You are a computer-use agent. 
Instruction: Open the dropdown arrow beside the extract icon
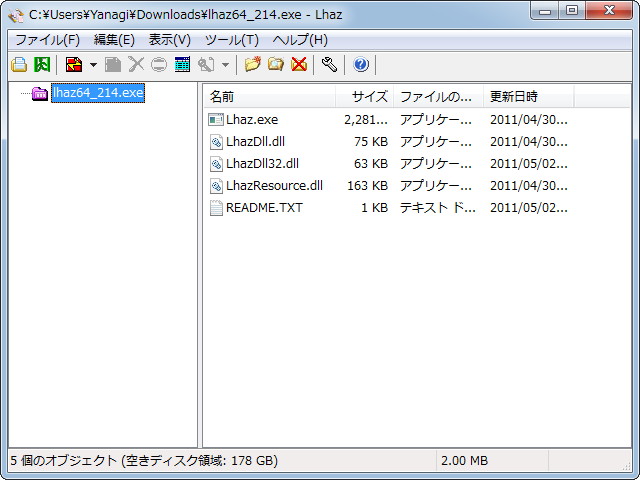[93, 64]
